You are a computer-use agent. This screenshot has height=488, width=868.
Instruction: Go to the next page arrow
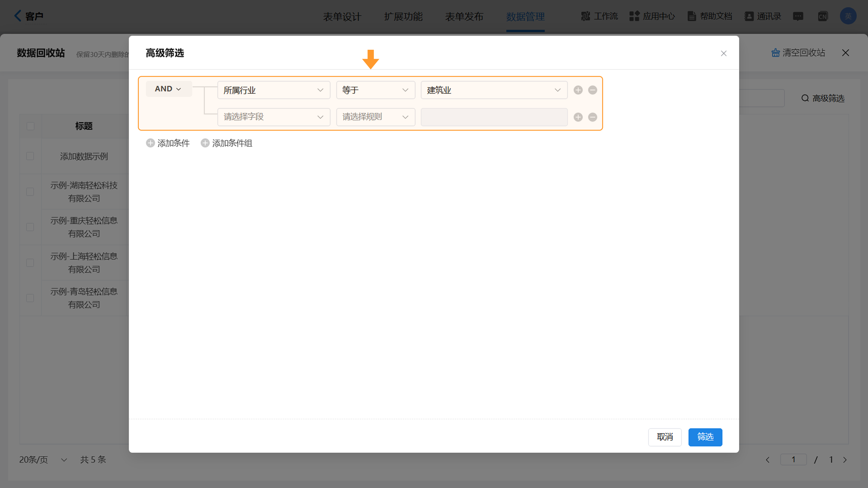[x=844, y=460]
